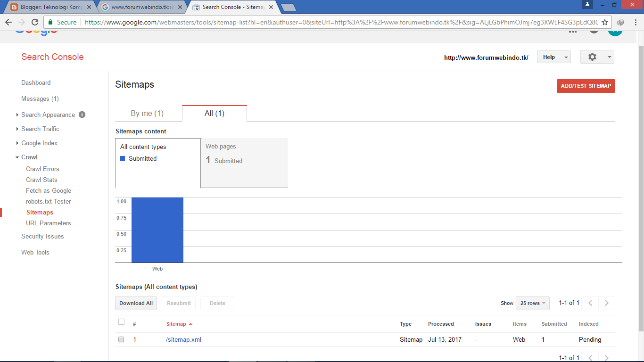Open Messages (1)

tap(40, 99)
